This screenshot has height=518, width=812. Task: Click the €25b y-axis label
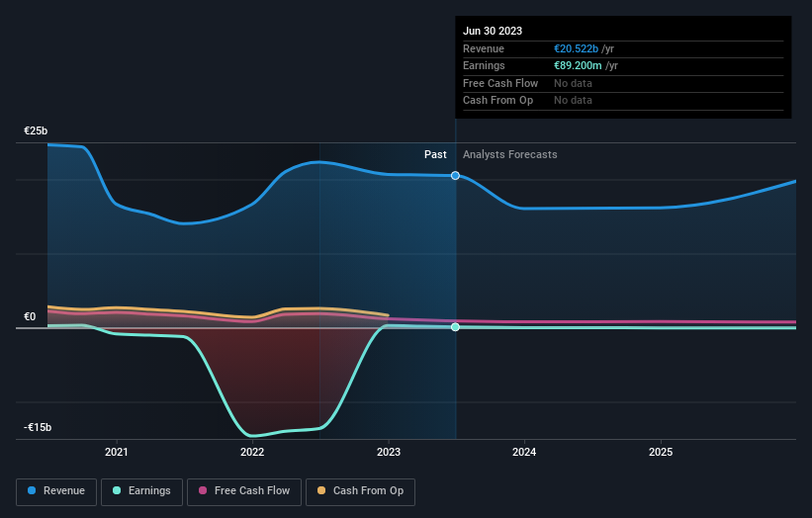[x=36, y=130]
